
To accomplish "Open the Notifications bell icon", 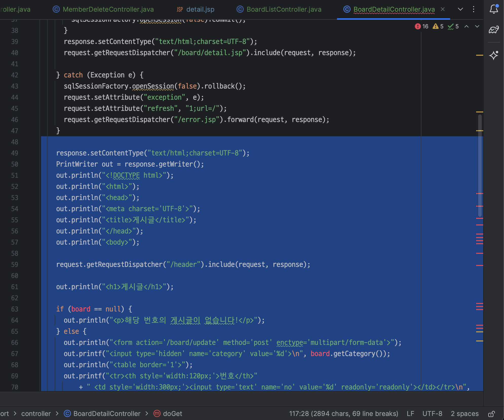I will (494, 9).
